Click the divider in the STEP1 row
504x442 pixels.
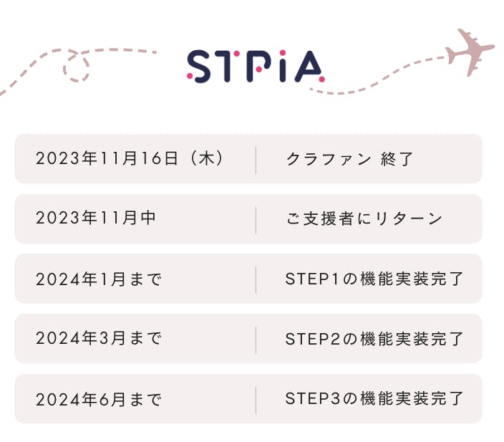(x=256, y=279)
